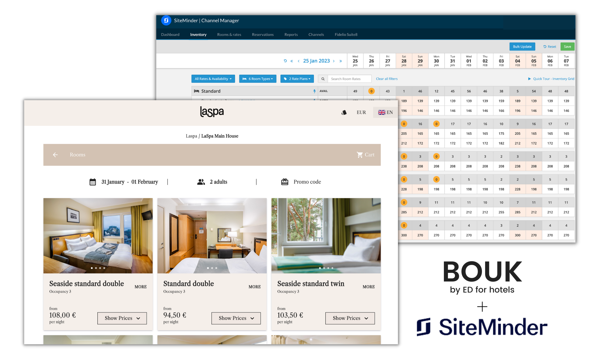Open All Rates & Availability dropdown

[x=213, y=79]
